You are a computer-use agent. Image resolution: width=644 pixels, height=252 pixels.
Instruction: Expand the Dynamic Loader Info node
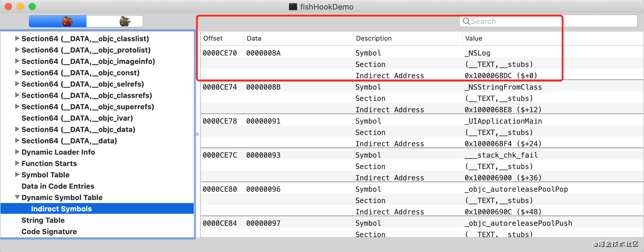17,152
